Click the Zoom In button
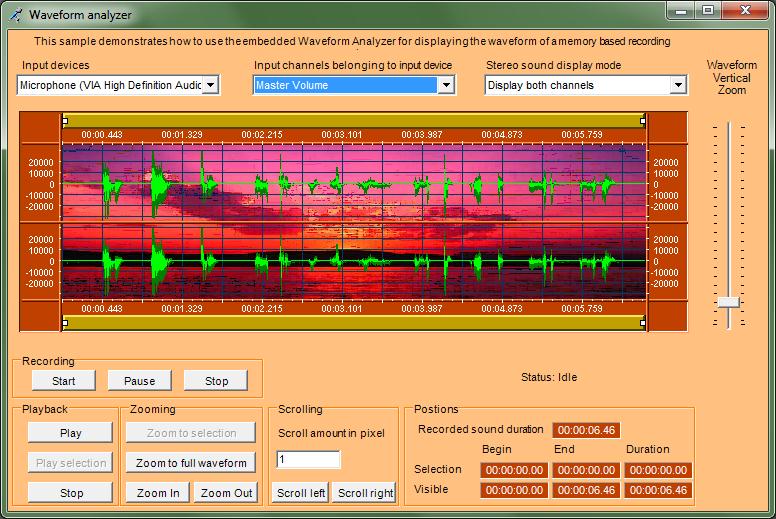 point(158,493)
